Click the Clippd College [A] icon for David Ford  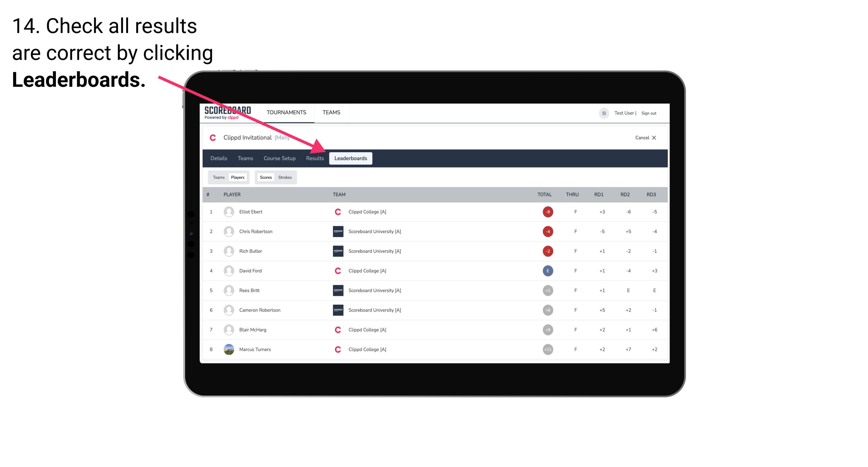(337, 270)
